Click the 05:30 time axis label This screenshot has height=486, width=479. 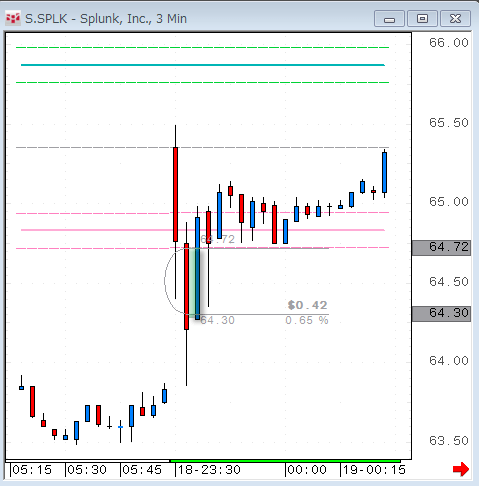point(87,470)
